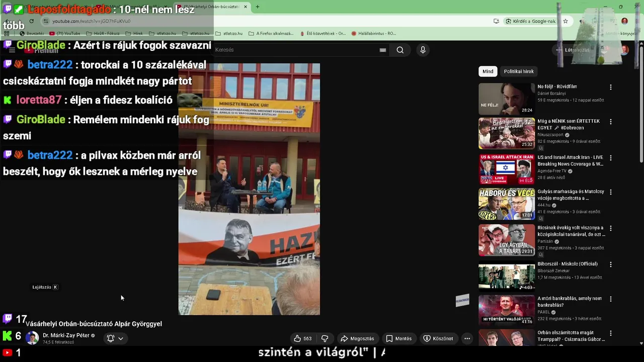This screenshot has height=362, width=644.
Task: Open options for Bíborszél - Miskolc video
Action: [611, 264]
